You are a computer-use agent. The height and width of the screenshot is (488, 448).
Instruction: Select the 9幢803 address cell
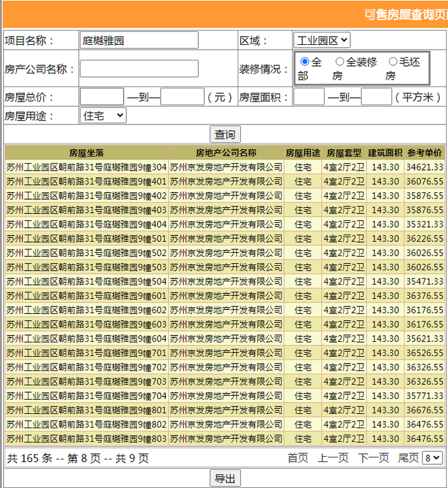pyautogui.click(x=86, y=439)
